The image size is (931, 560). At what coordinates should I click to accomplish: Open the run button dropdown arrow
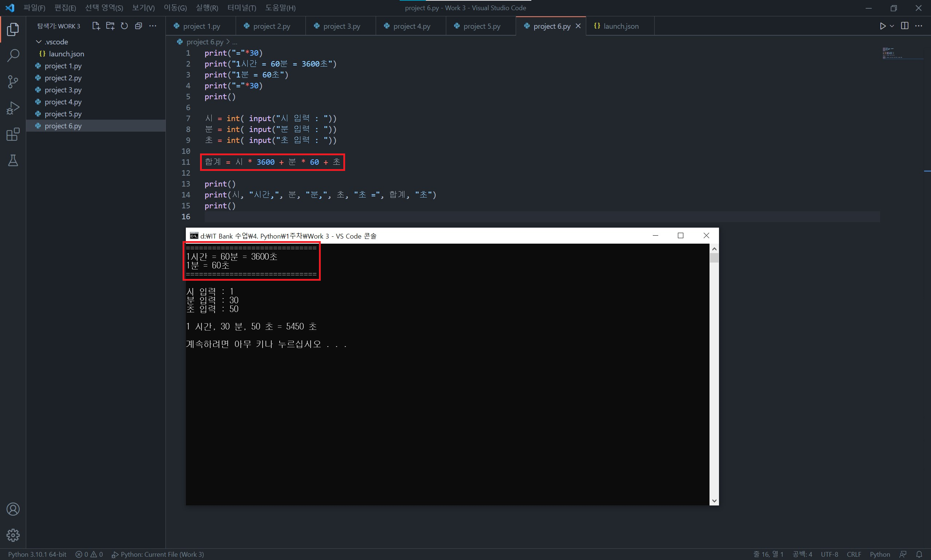click(892, 26)
